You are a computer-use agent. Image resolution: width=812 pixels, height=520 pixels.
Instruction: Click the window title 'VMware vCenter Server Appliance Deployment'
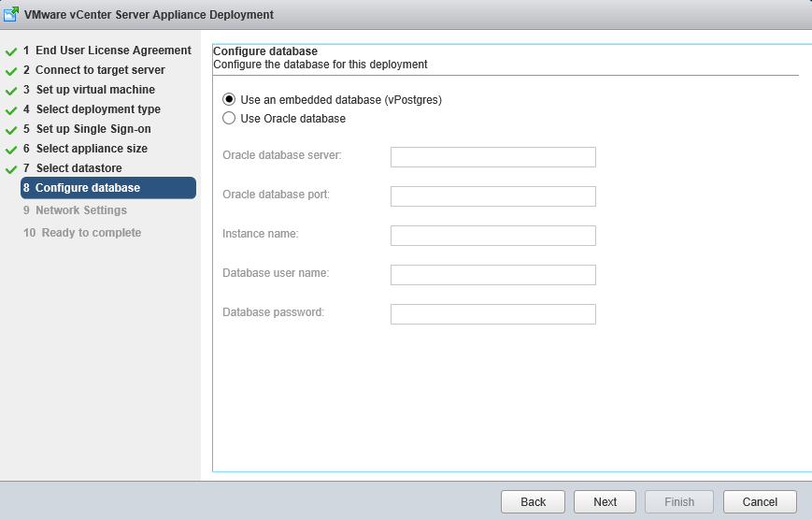pyautogui.click(x=149, y=15)
